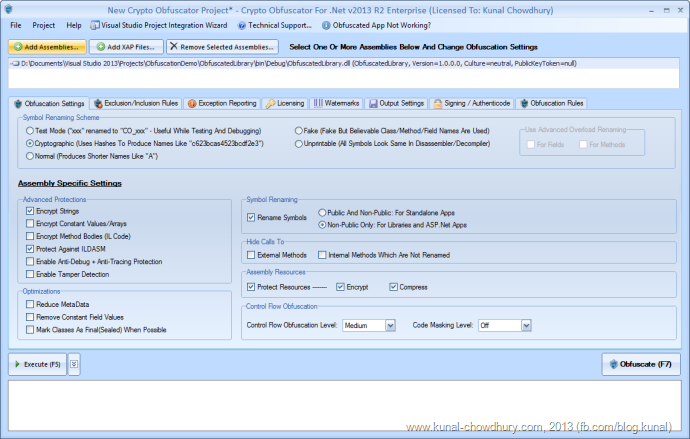Click the barcode icon on Watermarks tab
690x439 pixels.
click(318, 103)
